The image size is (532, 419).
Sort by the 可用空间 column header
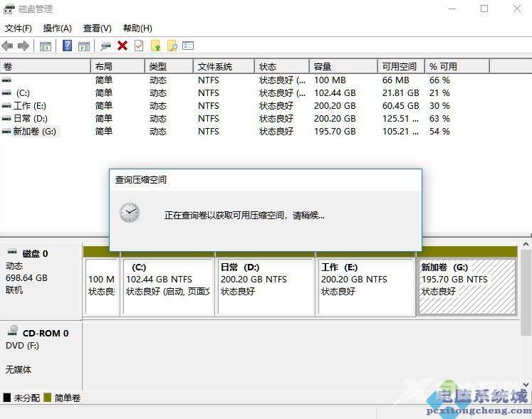coord(402,66)
